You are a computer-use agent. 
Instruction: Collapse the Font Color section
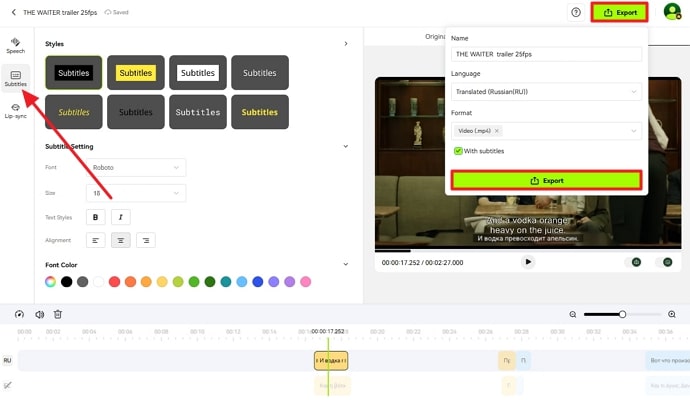coord(346,264)
